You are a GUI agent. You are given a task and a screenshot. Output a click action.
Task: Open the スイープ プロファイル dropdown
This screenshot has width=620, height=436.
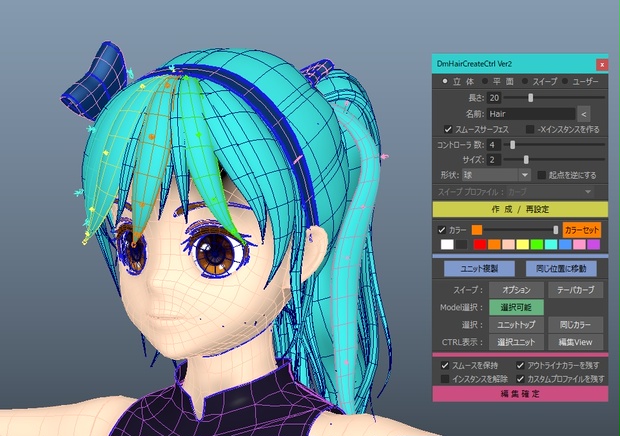pos(550,192)
